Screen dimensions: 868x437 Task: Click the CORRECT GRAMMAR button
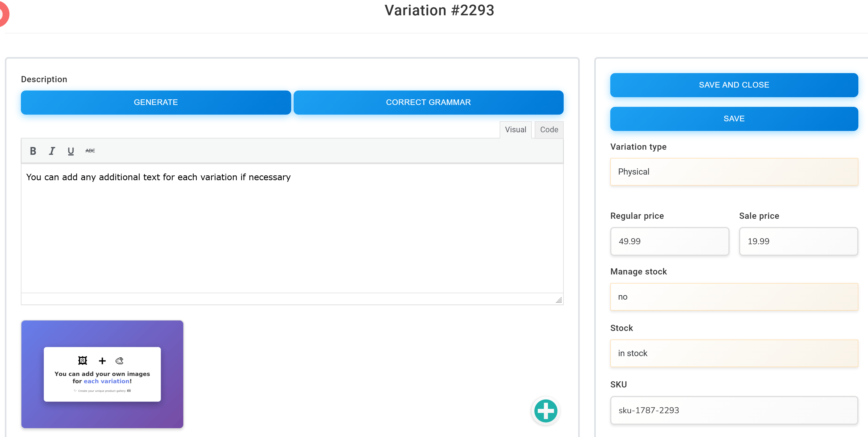(x=428, y=102)
